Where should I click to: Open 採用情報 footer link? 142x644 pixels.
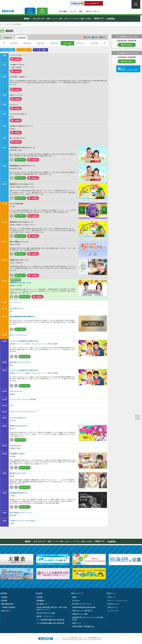[x=4, y=600]
